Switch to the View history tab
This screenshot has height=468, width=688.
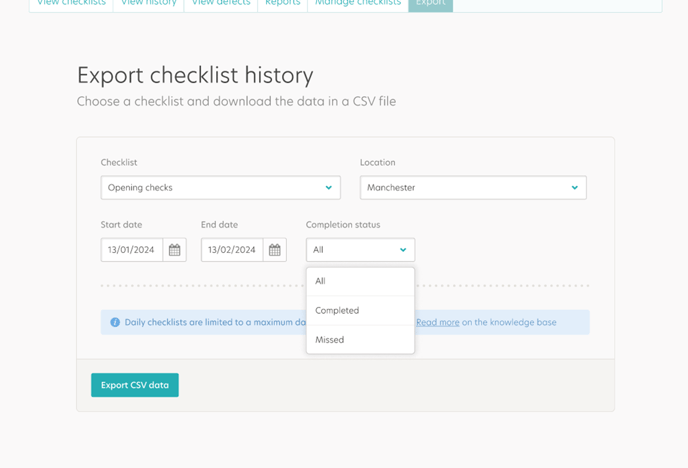click(x=149, y=4)
